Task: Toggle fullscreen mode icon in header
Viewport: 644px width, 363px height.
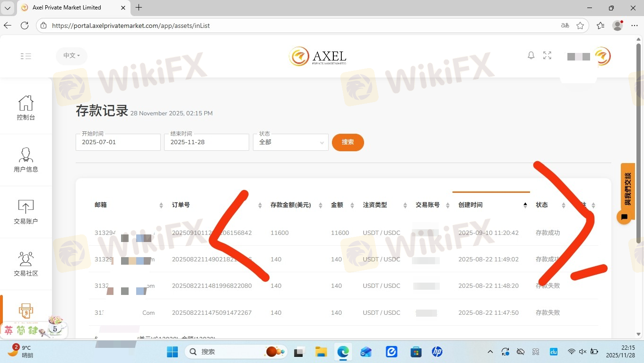Action: point(547,55)
